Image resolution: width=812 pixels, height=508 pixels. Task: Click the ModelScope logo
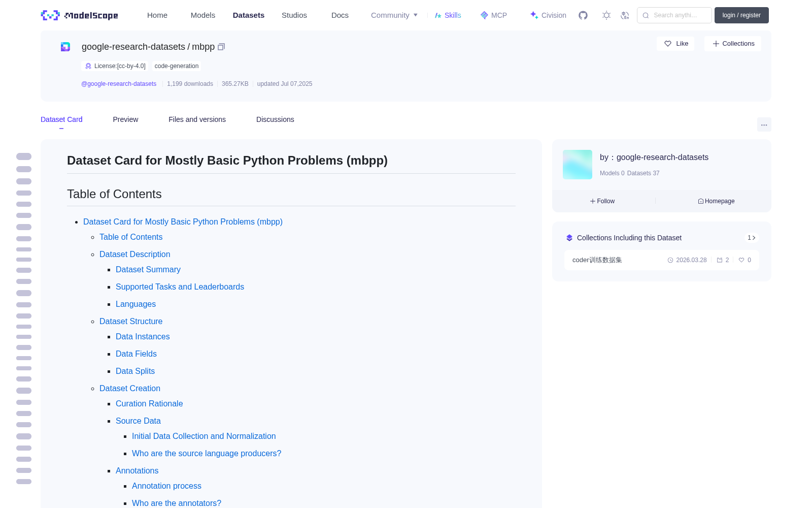[80, 15]
